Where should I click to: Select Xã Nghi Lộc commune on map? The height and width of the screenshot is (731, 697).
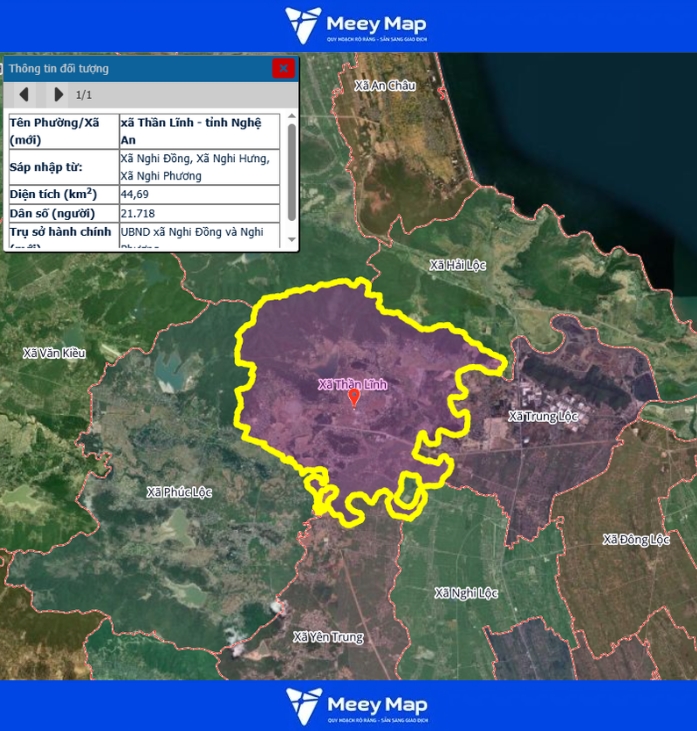460,593
